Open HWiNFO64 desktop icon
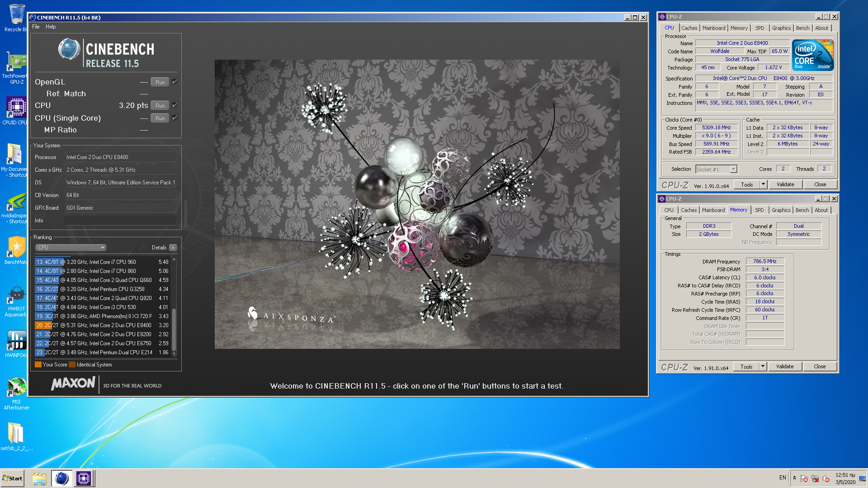Image resolution: width=868 pixels, height=488 pixels. click(16, 343)
